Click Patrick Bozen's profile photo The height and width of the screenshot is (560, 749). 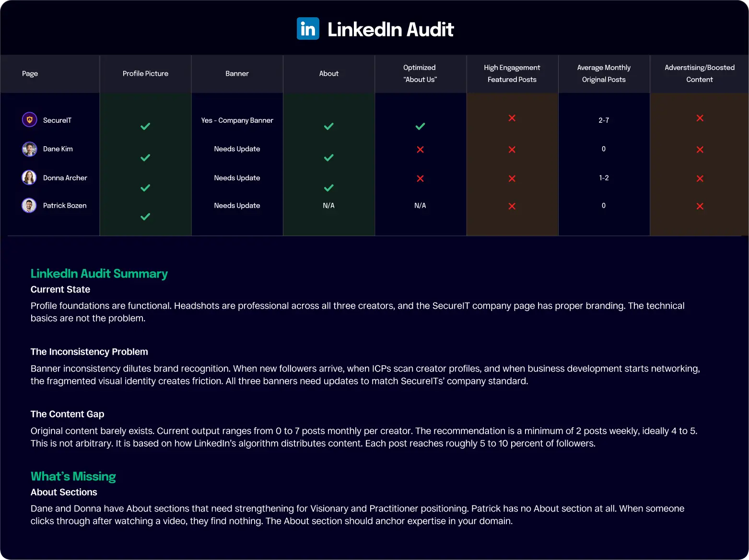(x=29, y=206)
